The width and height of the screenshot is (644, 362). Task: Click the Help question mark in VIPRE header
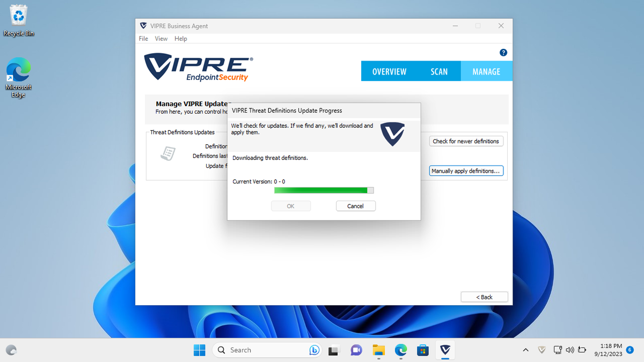(x=503, y=53)
